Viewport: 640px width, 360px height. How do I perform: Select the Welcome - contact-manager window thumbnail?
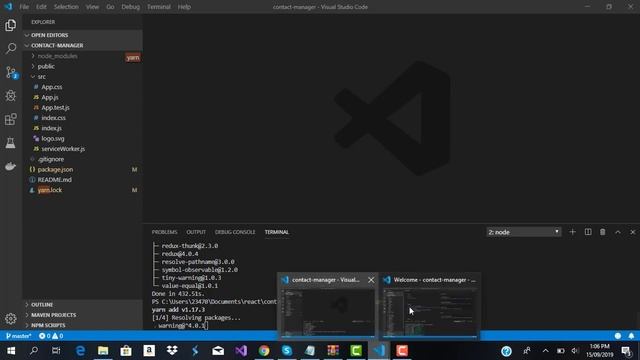coord(430,306)
